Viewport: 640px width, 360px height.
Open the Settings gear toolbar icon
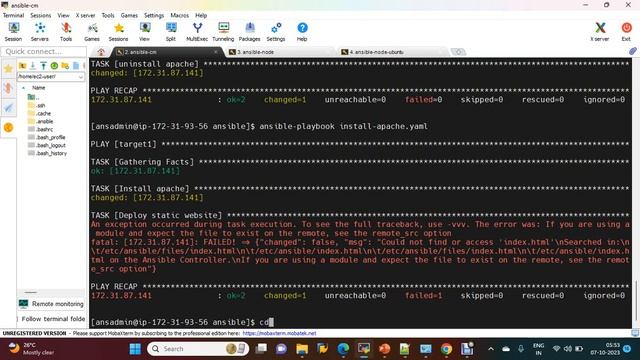click(276, 32)
